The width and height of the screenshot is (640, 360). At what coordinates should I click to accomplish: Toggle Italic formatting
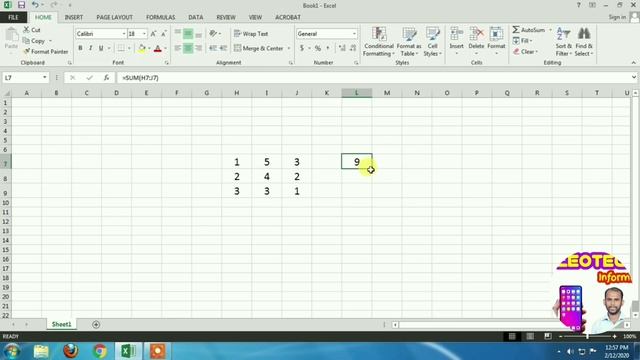(91, 48)
